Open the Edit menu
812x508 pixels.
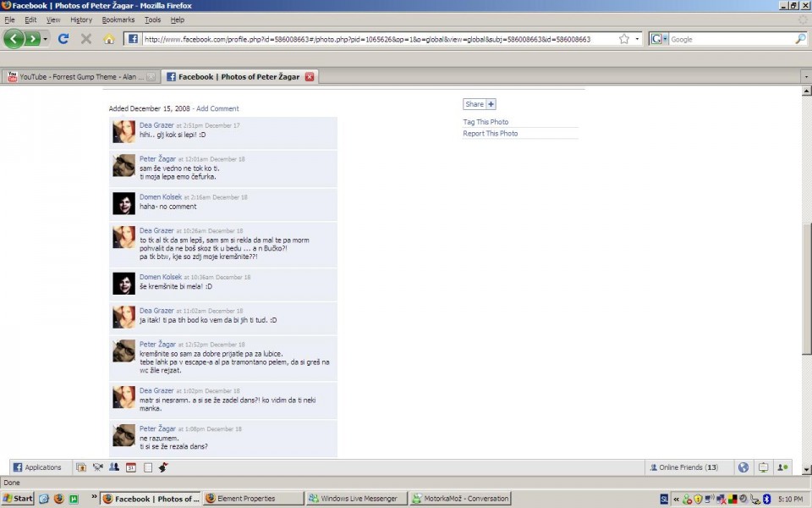click(x=30, y=19)
